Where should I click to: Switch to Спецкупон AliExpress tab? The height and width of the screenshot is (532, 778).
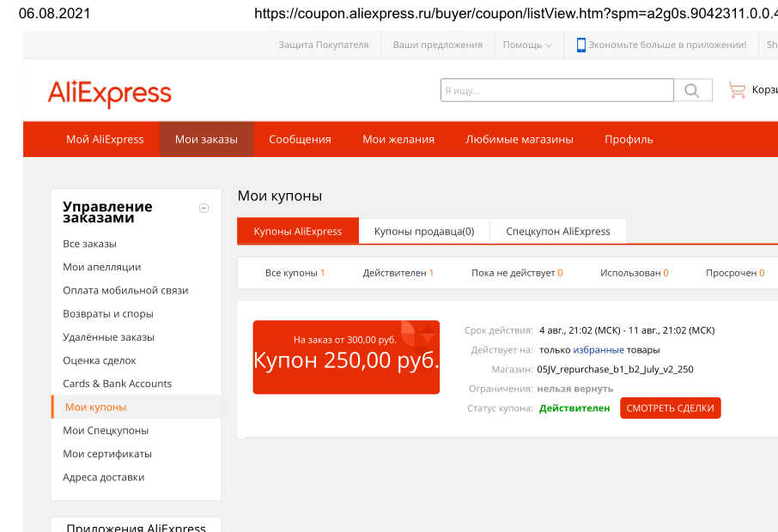tap(557, 231)
